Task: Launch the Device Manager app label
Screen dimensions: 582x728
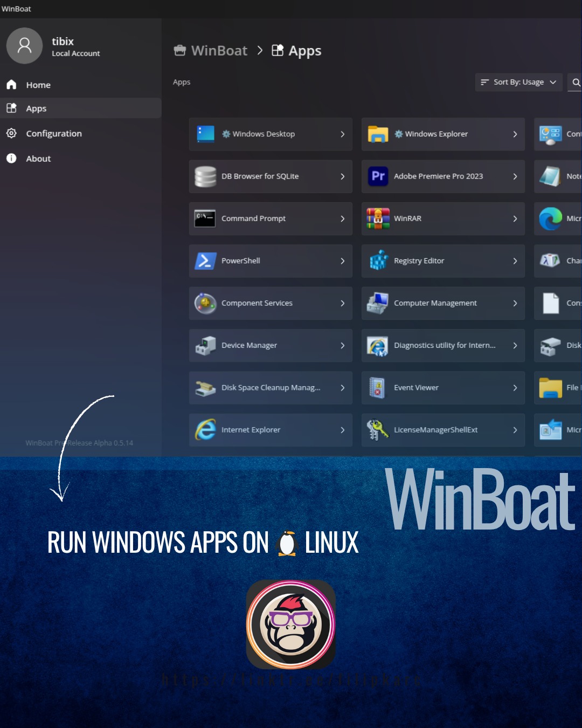Action: 249,345
